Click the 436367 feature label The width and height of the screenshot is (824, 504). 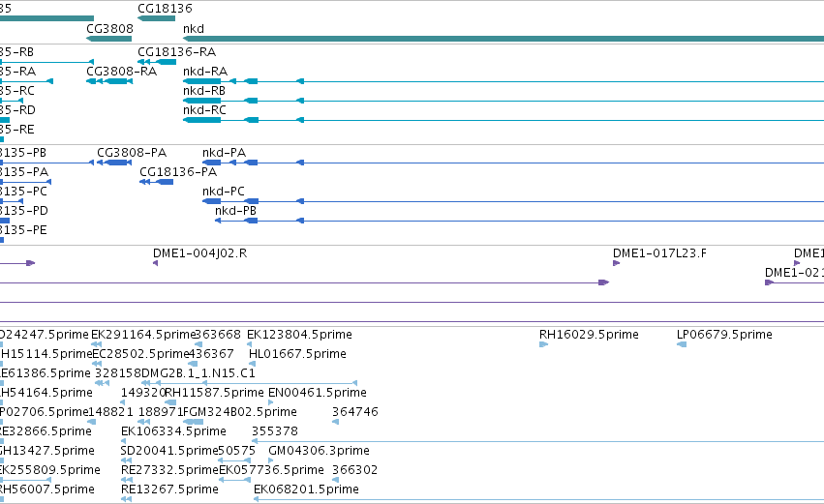[x=211, y=354]
